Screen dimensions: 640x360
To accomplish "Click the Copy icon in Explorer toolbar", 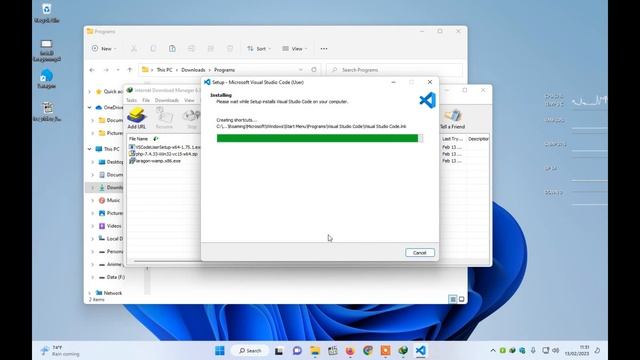I will [153, 49].
